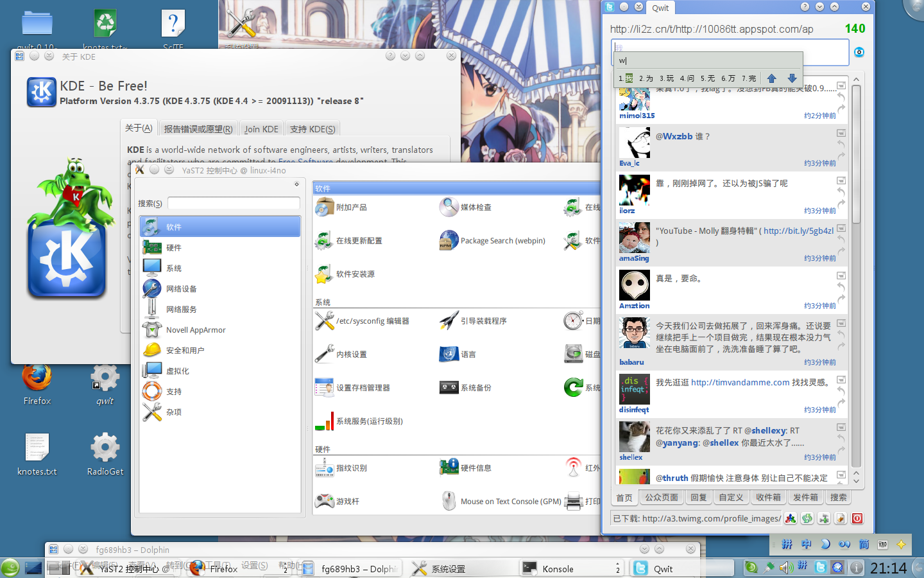The width and height of the screenshot is (924, 578).
Task: Open 在线更新配置 in YaST
Action: coord(348,241)
